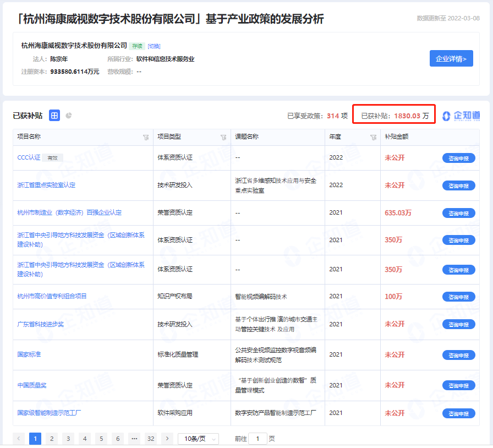Select pagination page 5
The image size is (493, 448).
[101, 438]
